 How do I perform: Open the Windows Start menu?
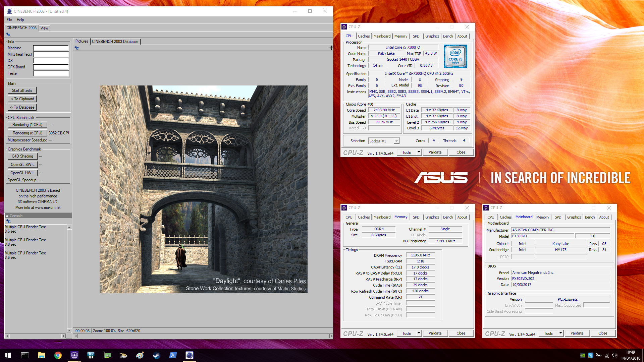pyautogui.click(x=8, y=355)
